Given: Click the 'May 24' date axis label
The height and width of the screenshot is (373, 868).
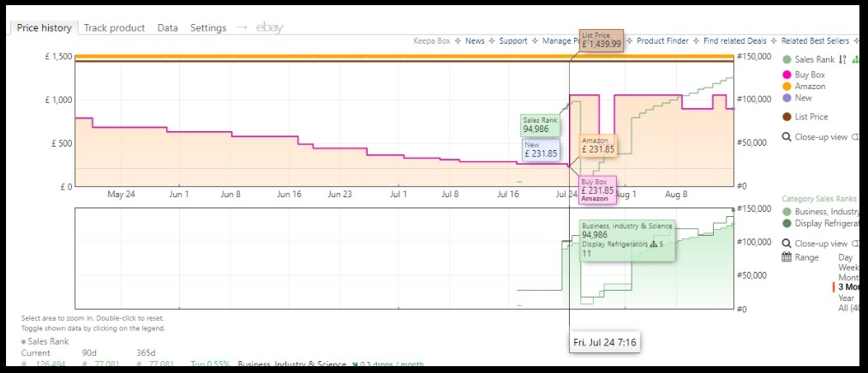Looking at the screenshot, I should [121, 195].
